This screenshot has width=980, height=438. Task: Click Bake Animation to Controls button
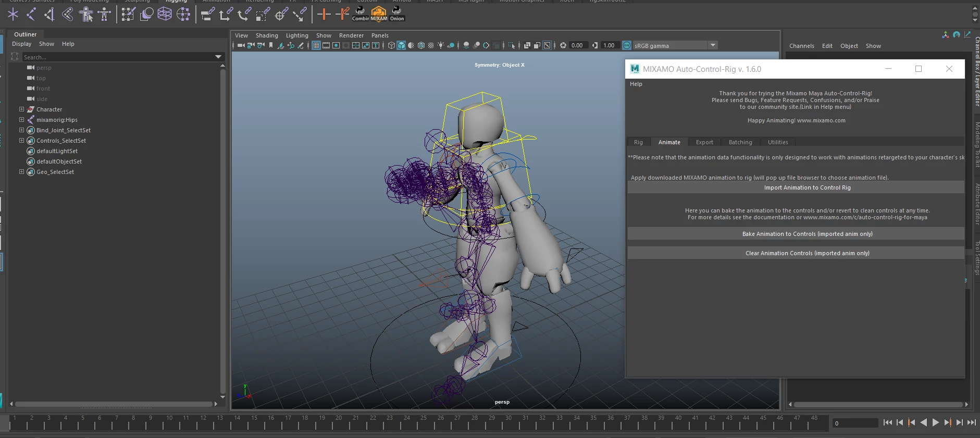point(807,234)
